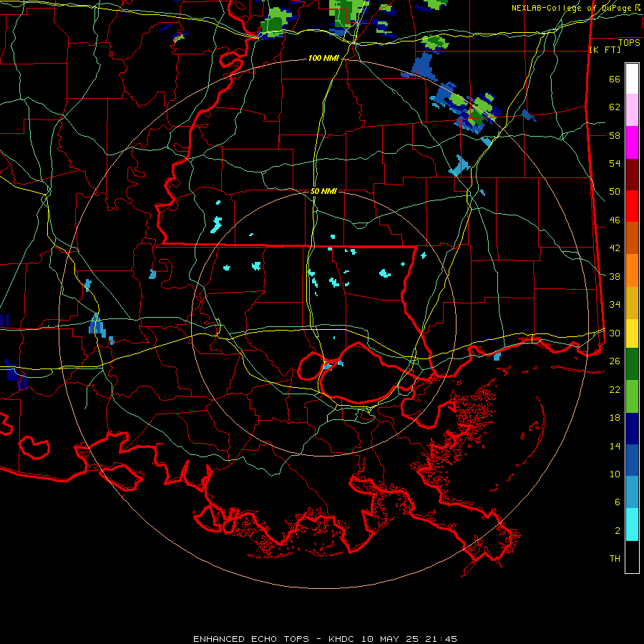Click the TOPS legend title
The height and width of the screenshot is (644, 644).
pyautogui.click(x=629, y=43)
